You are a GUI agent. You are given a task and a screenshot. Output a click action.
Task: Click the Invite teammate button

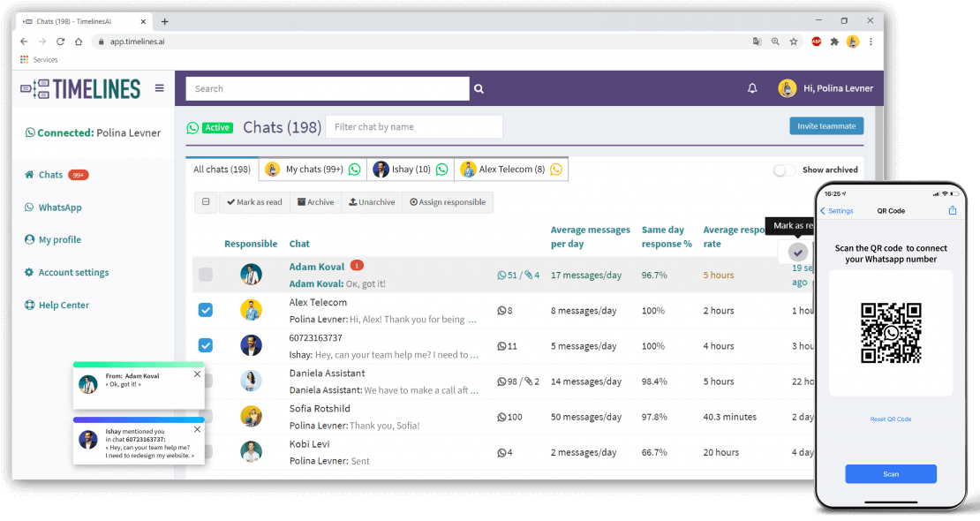click(825, 126)
